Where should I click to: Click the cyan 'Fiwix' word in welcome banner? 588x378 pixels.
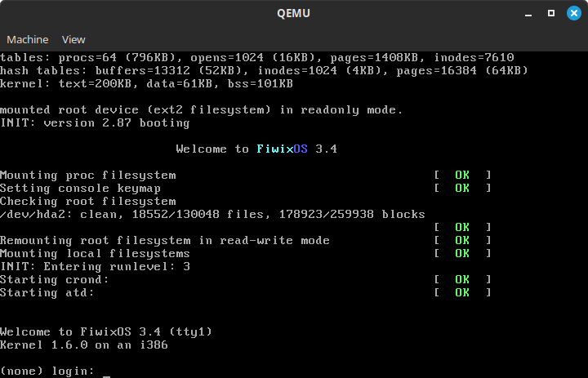[275, 149]
